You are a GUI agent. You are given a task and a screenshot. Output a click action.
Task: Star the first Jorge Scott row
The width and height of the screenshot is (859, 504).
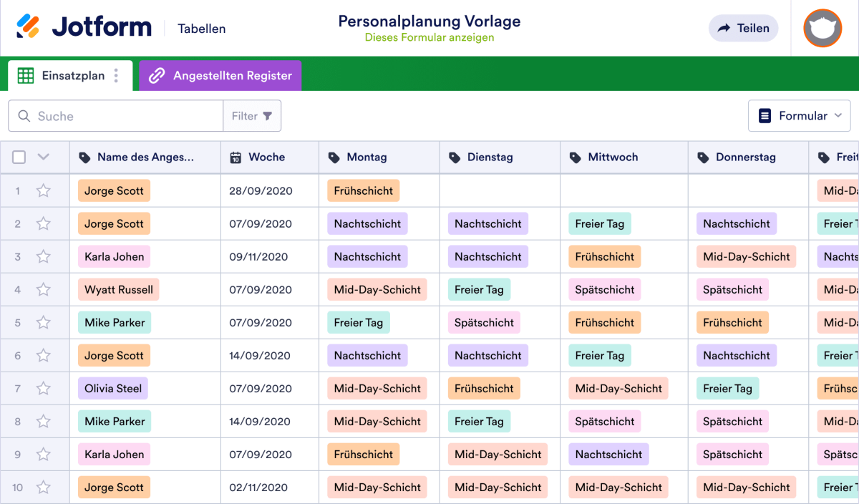tap(44, 190)
